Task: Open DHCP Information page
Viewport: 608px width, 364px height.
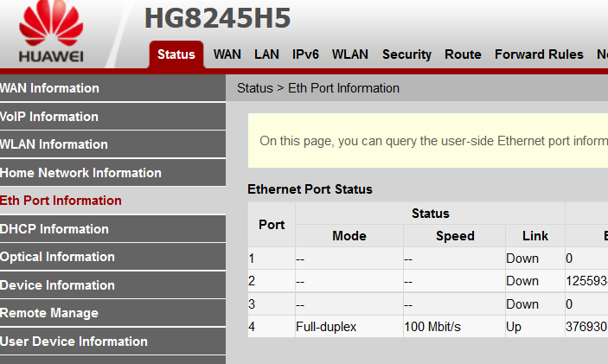Action: (x=112, y=229)
